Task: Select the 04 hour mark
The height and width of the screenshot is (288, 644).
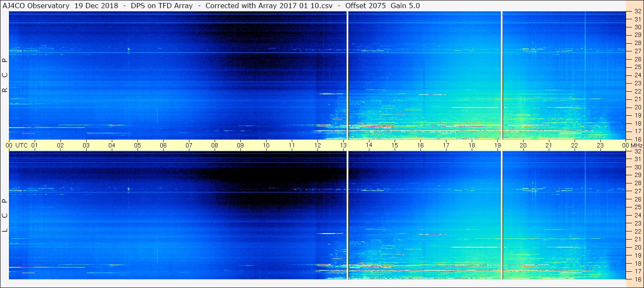Action: coord(112,145)
